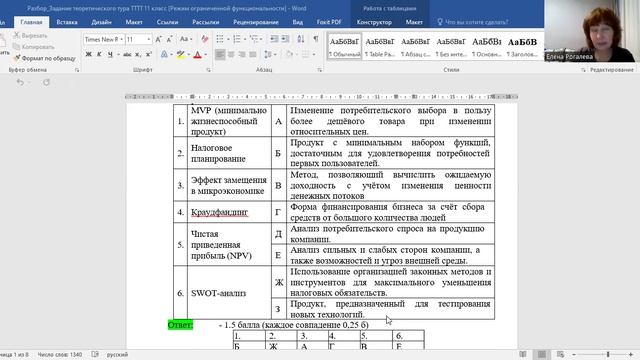Click the Undo arrow icon

click(20, 82)
